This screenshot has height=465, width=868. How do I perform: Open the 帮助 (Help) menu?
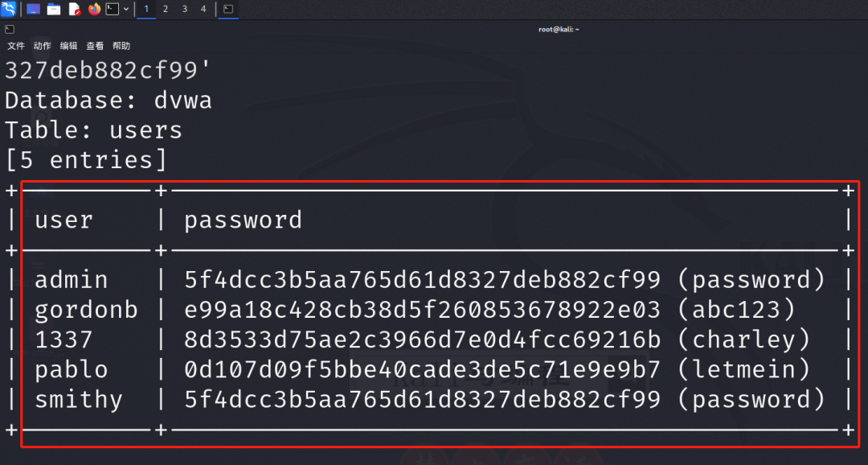[x=121, y=46]
